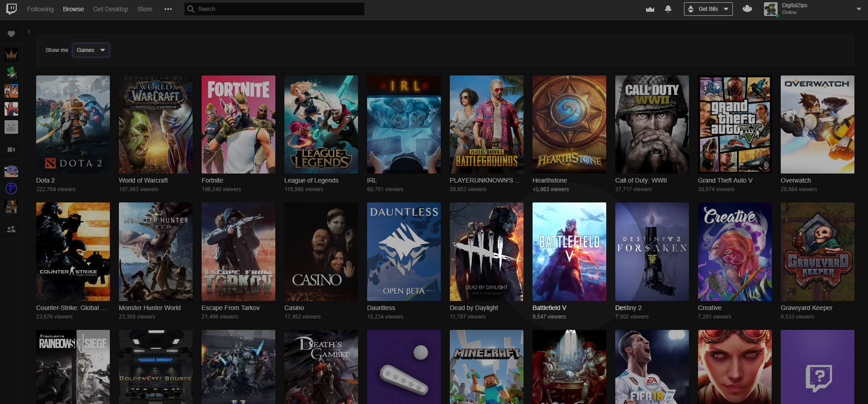
Task: Select the Minecraft box art
Action: 486,367
